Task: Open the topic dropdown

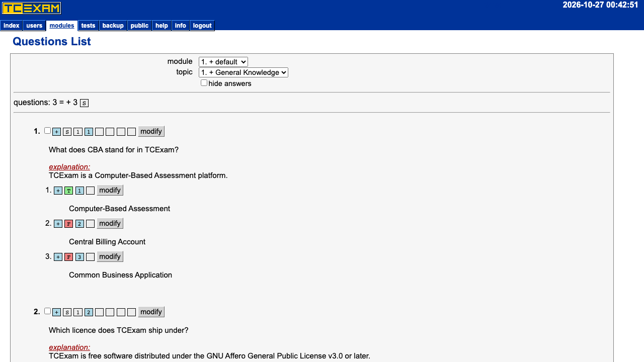Action: [244, 72]
